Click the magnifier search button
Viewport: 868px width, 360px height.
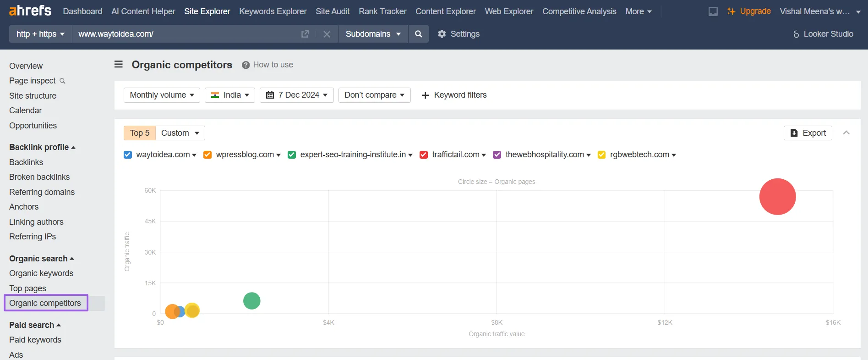(418, 34)
